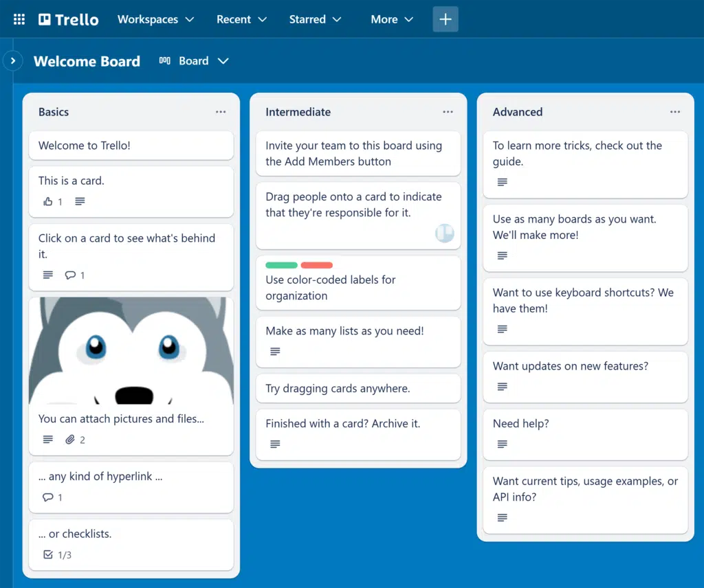Open the Basics list three-dot menu
The image size is (704, 588).
click(220, 112)
